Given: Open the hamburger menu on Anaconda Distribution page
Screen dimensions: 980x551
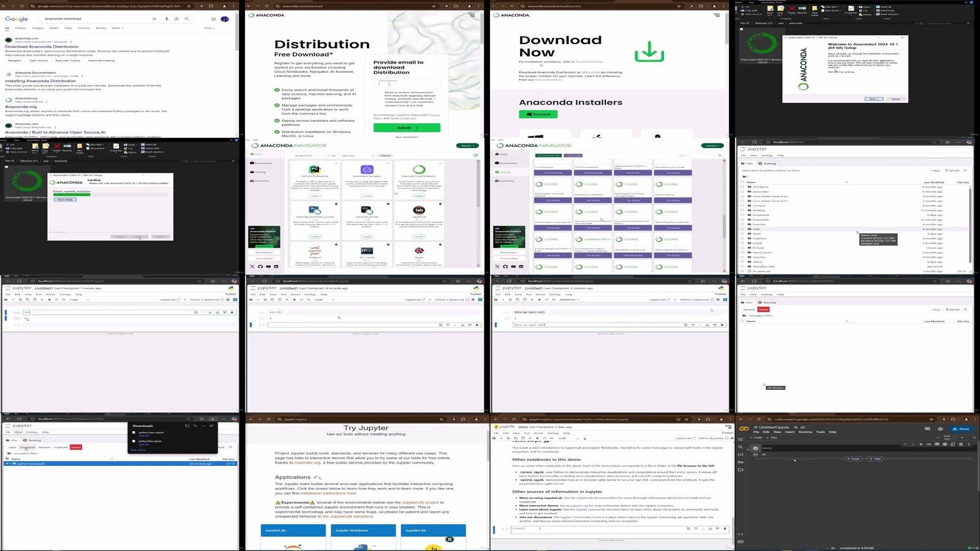Looking at the screenshot, I should (472, 15).
